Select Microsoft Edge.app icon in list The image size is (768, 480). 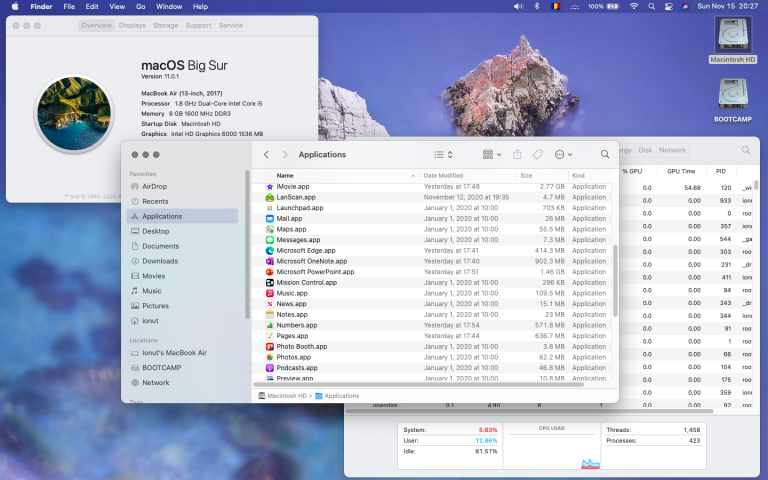pos(269,251)
